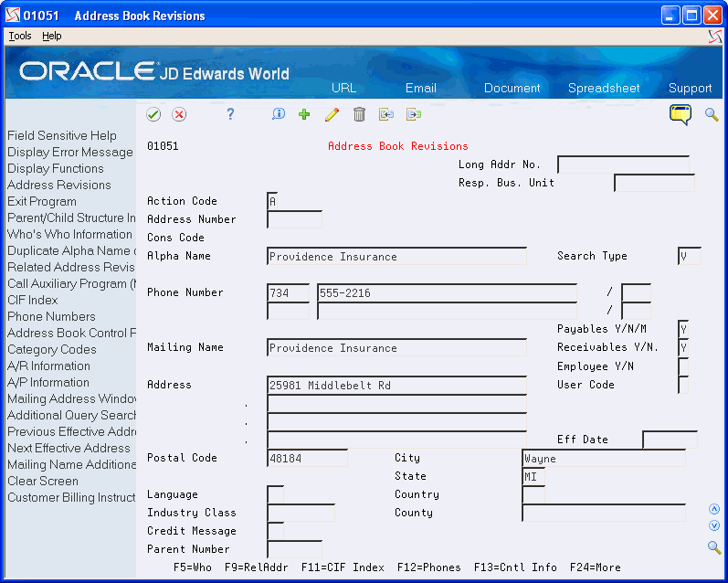
Task: Select Exit Program in sidebar
Action: 42,201
